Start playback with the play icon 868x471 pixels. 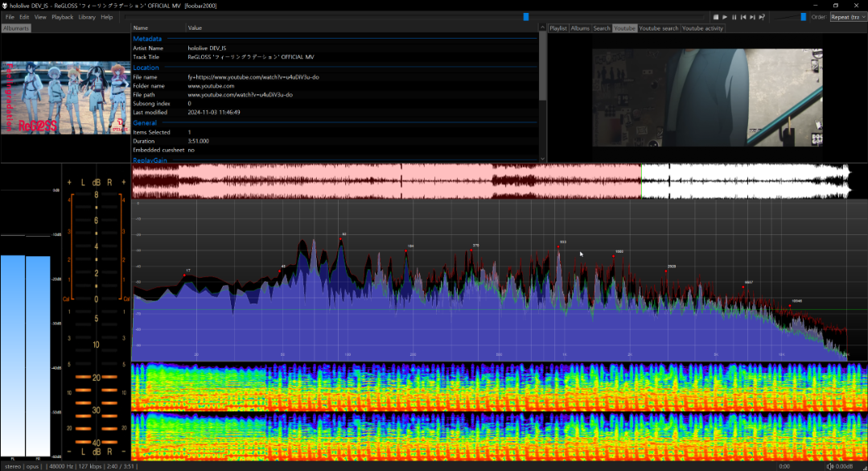click(725, 17)
